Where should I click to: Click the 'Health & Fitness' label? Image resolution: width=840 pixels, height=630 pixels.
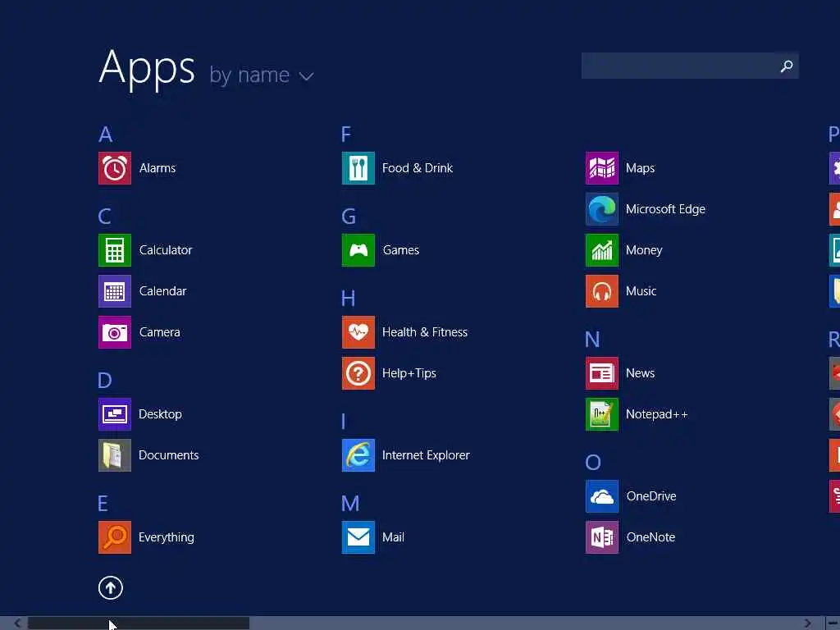[425, 332]
